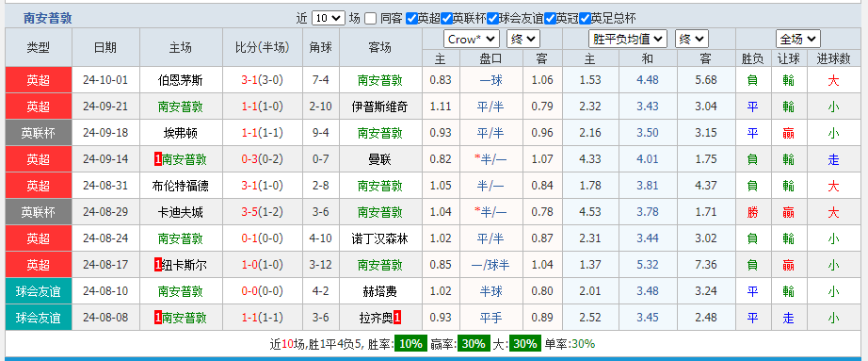Viewport: 868px width, 361px height.
Task: Click the 进球数 column header
Action: click(833, 58)
